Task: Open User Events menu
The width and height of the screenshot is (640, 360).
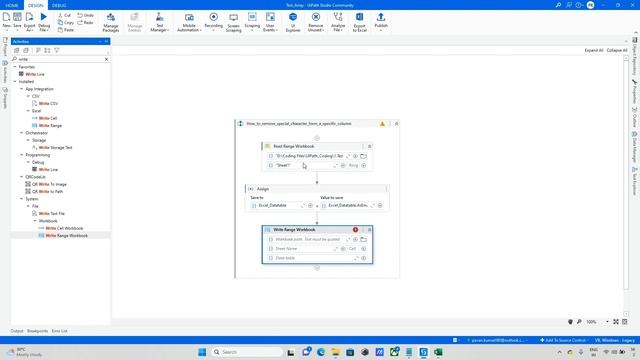Action: pos(270,22)
